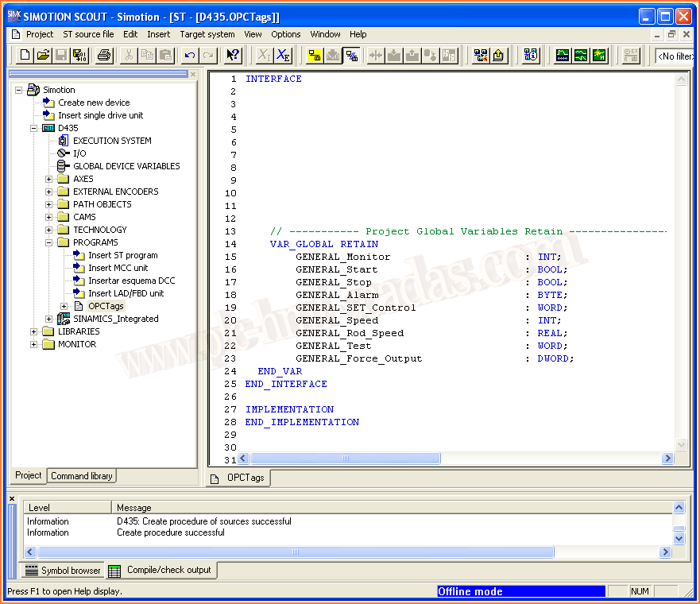Open the No filter dropdown

(675, 56)
